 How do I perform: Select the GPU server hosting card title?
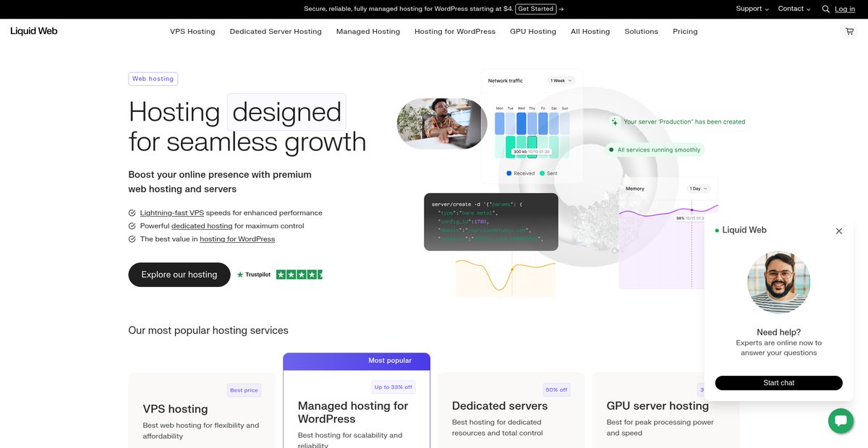pos(658,406)
